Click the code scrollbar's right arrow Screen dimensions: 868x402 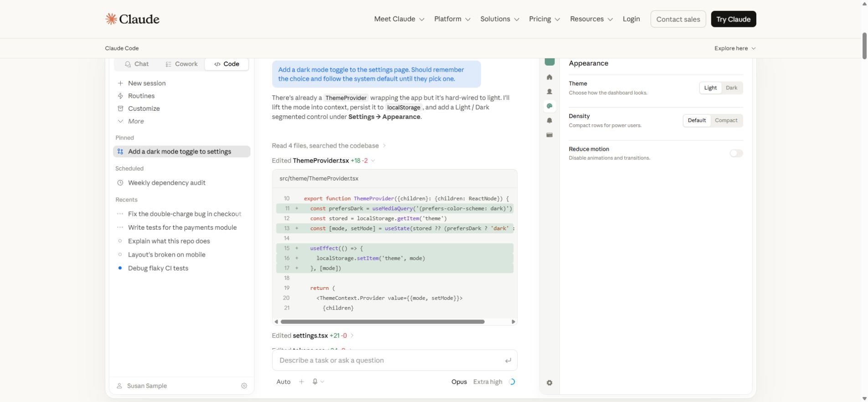pos(514,322)
